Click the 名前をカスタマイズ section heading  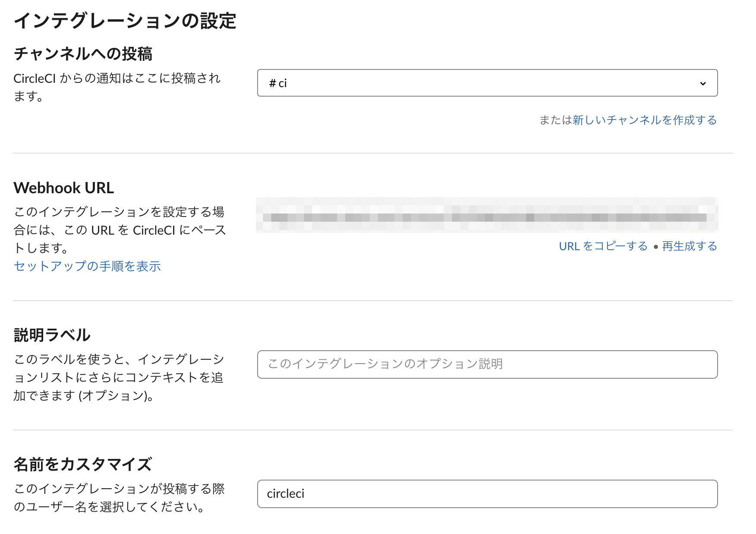[83, 465]
